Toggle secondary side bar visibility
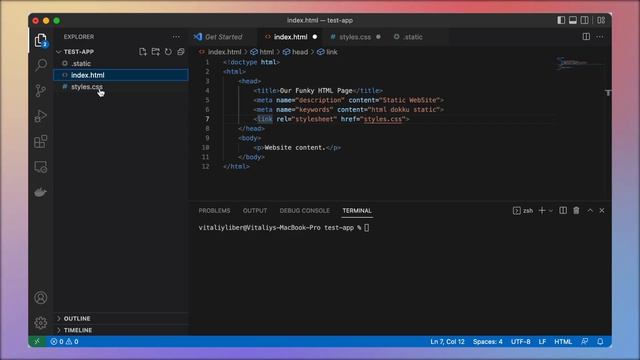Viewport: 640px width, 360px height. tap(585, 20)
